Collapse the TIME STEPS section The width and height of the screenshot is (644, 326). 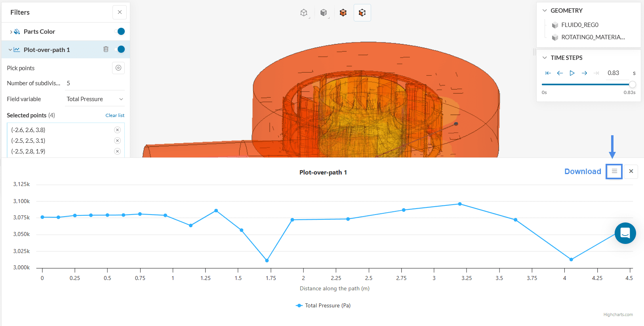545,58
